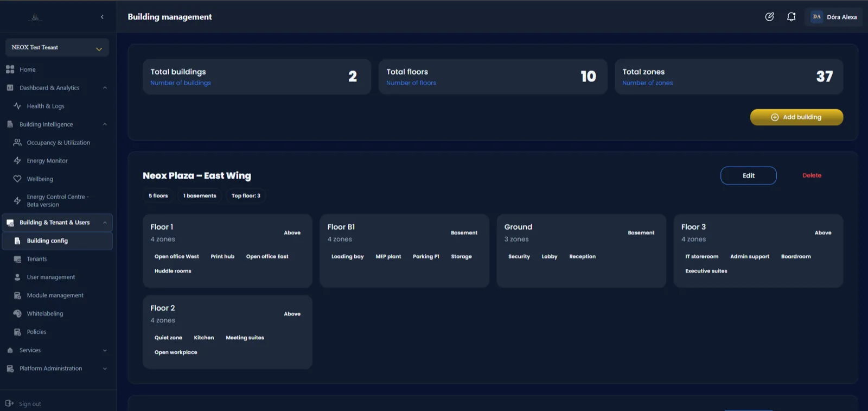Collapse the Building & Tenant & Users section
Viewport: 868px width, 411px height.
point(105,223)
